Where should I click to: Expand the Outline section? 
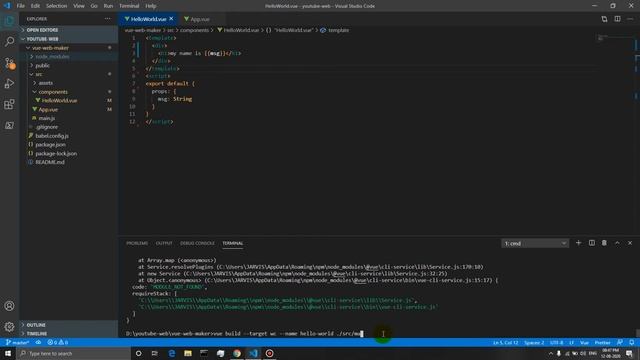69,325
